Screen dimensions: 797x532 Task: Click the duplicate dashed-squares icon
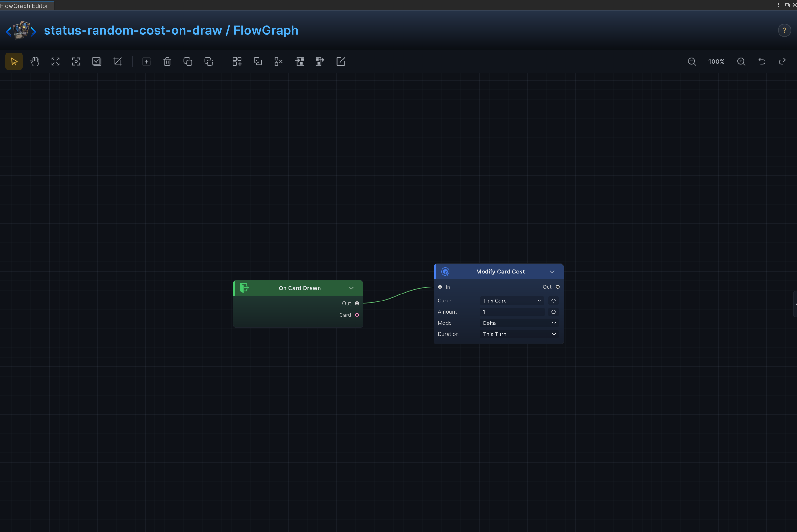pyautogui.click(x=208, y=61)
